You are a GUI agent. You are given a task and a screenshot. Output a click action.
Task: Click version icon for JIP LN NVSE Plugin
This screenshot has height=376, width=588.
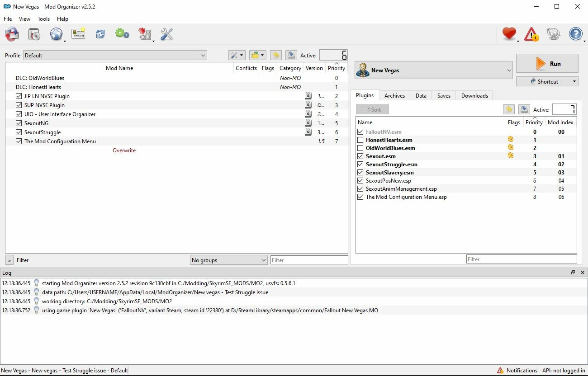click(308, 96)
